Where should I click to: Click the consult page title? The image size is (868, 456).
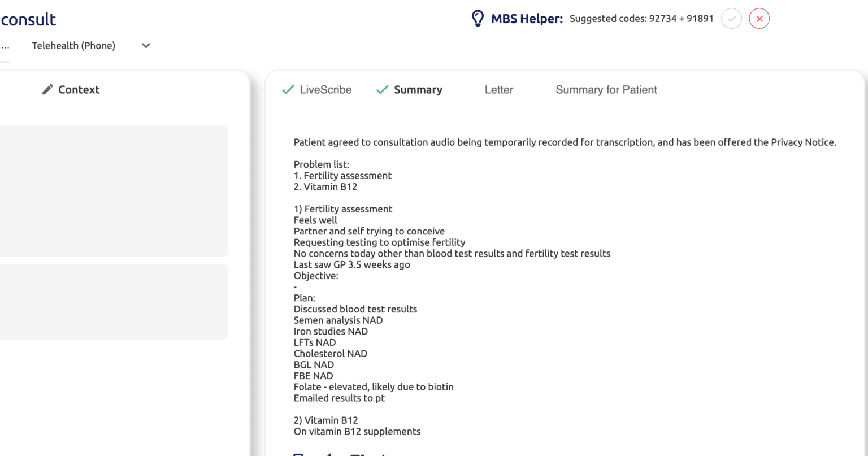point(28,19)
